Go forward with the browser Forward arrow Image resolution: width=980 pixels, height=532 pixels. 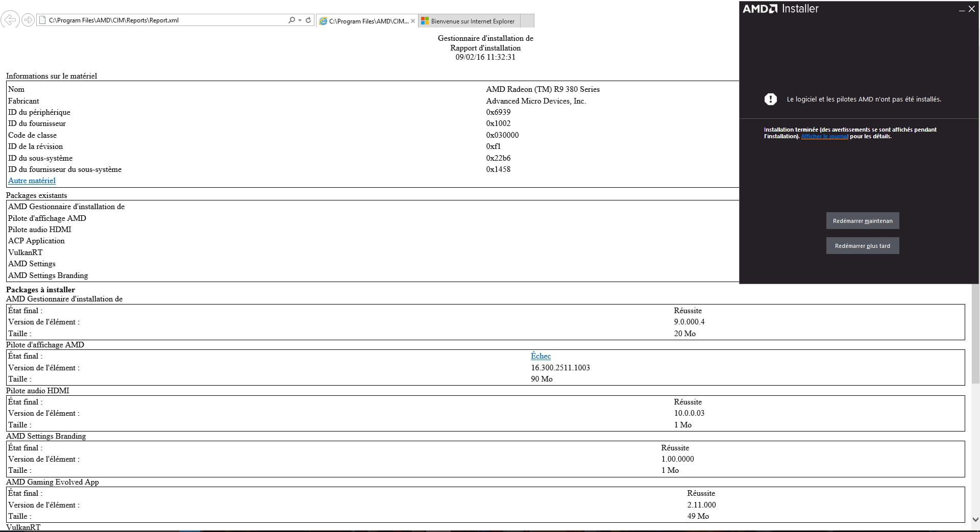tap(28, 20)
